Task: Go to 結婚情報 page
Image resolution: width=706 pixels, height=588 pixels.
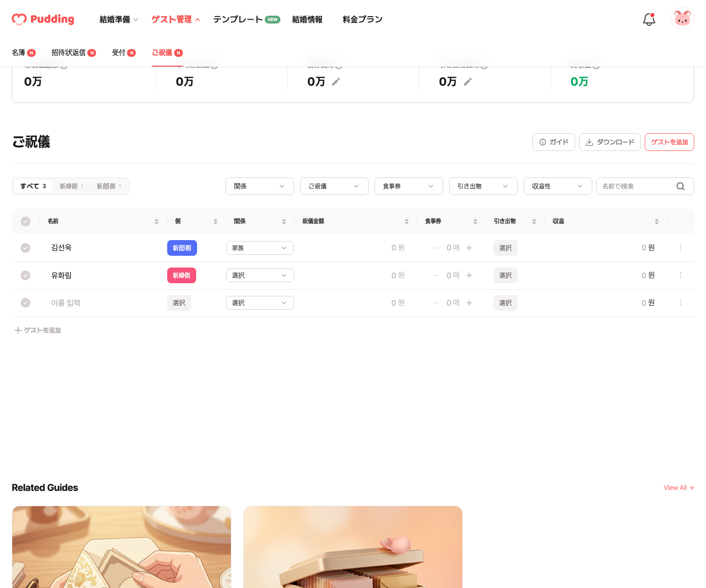Action: [x=307, y=20]
